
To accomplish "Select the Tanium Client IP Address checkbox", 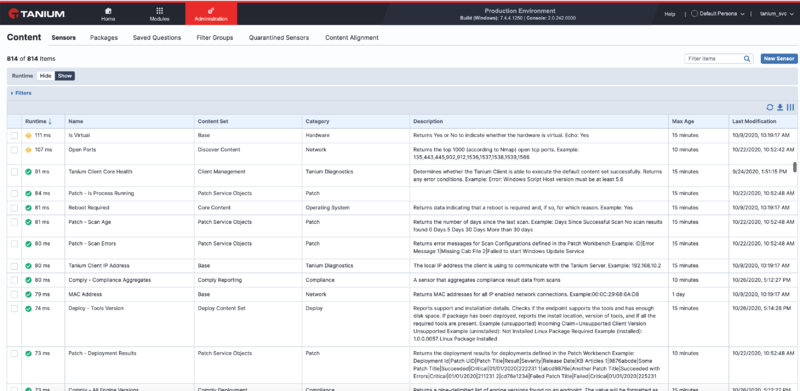I will [x=14, y=265].
